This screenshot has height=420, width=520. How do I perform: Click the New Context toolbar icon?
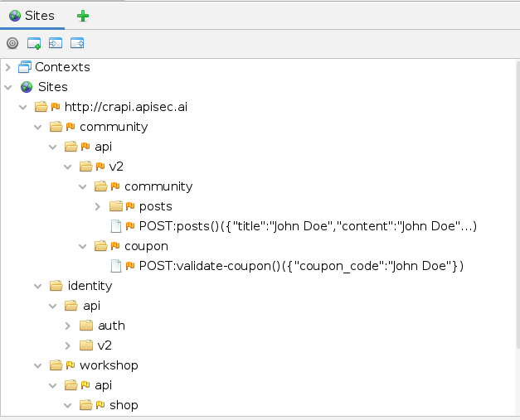[34, 43]
